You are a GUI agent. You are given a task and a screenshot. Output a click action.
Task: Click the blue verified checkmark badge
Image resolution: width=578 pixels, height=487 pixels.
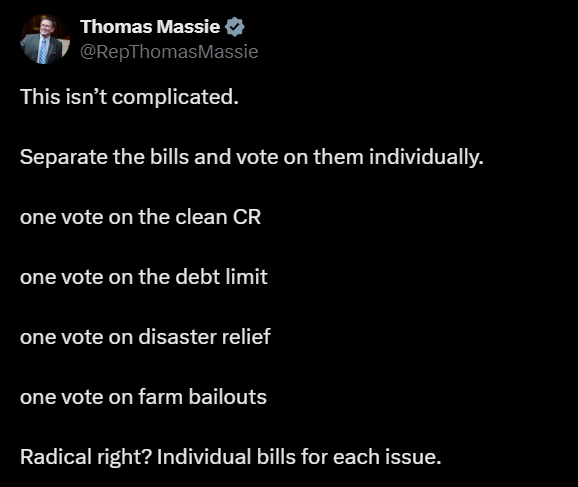pos(234,27)
